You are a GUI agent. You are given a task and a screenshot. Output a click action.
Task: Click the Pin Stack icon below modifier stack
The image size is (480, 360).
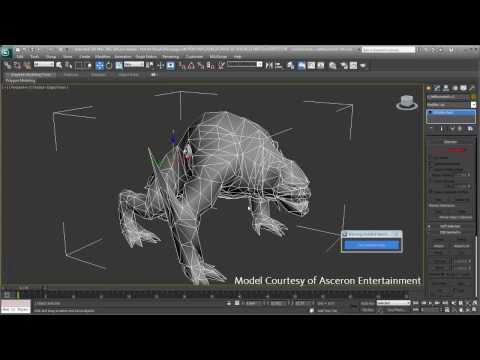[x=431, y=129]
